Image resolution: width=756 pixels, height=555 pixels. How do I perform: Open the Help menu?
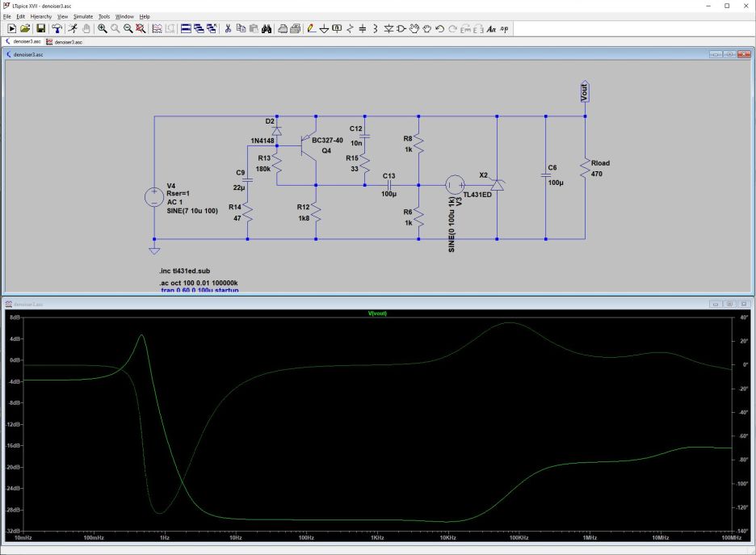(x=145, y=16)
